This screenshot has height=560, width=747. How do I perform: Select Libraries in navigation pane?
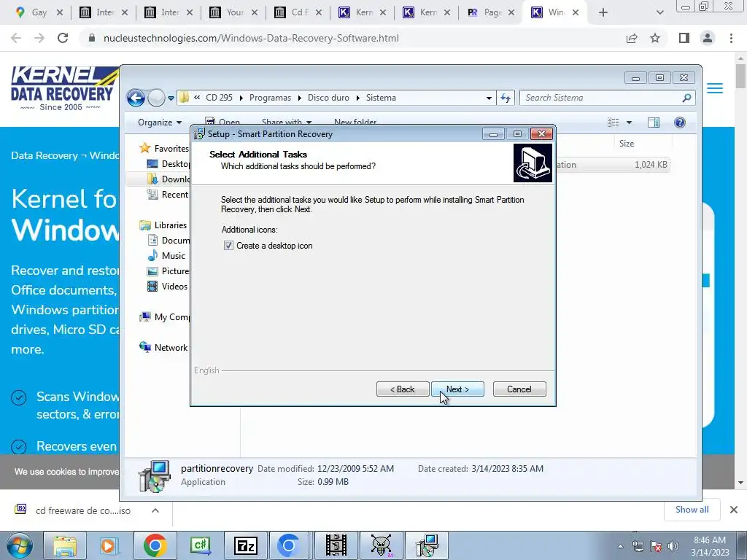point(163,225)
